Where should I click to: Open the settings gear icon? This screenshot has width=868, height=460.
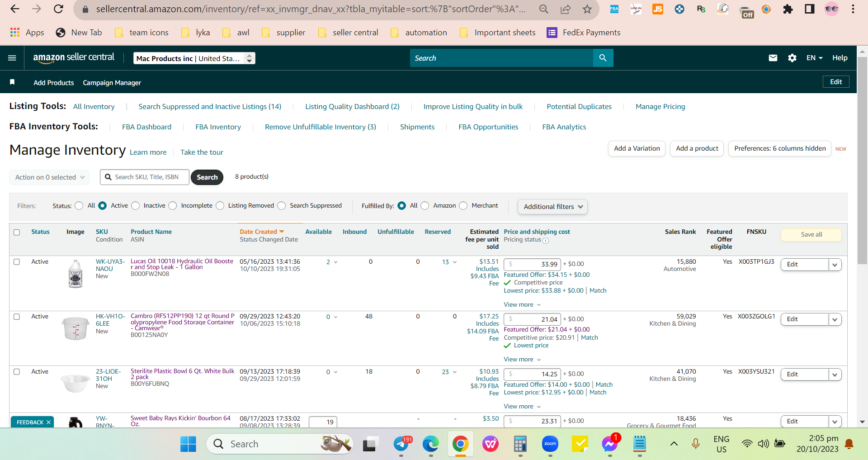[792, 58]
